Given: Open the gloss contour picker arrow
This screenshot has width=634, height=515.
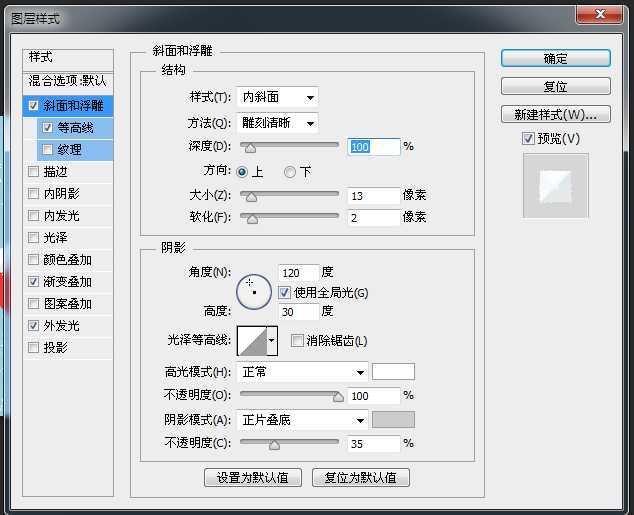Looking at the screenshot, I should tap(271, 341).
